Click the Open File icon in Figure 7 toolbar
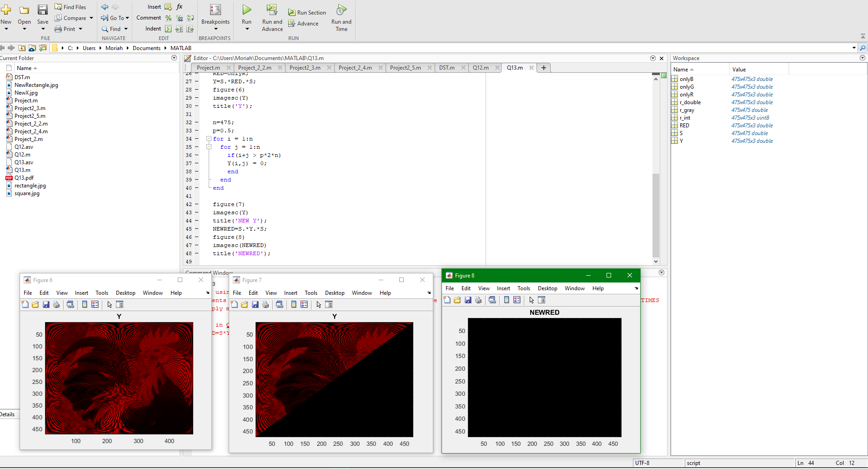Image resolution: width=868 pixels, height=469 pixels. 245,305
